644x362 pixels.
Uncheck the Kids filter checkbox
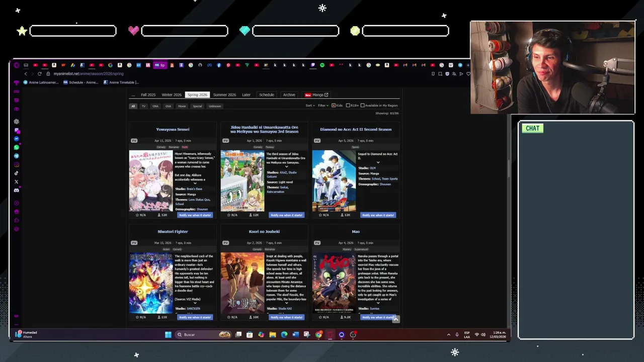pos(334,106)
